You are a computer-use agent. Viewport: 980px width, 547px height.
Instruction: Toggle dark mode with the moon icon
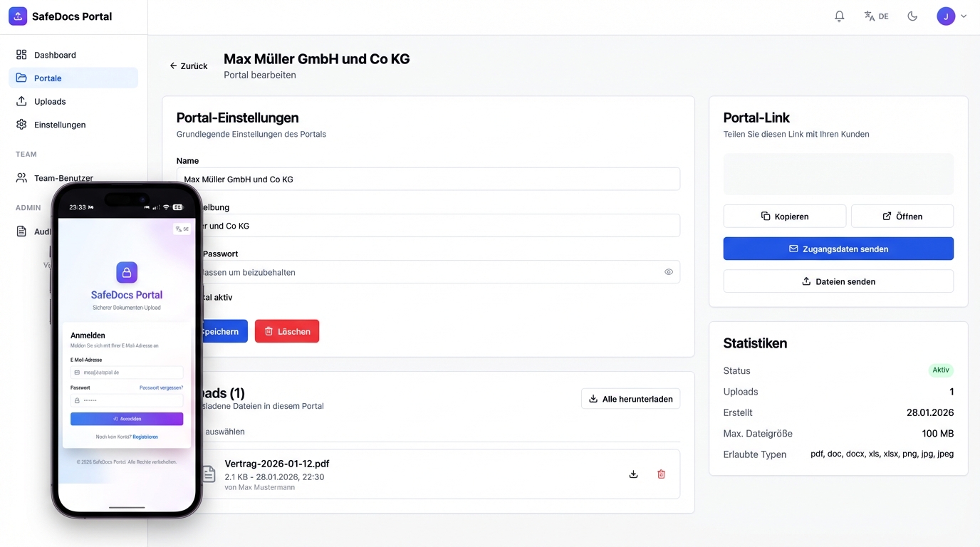(912, 16)
